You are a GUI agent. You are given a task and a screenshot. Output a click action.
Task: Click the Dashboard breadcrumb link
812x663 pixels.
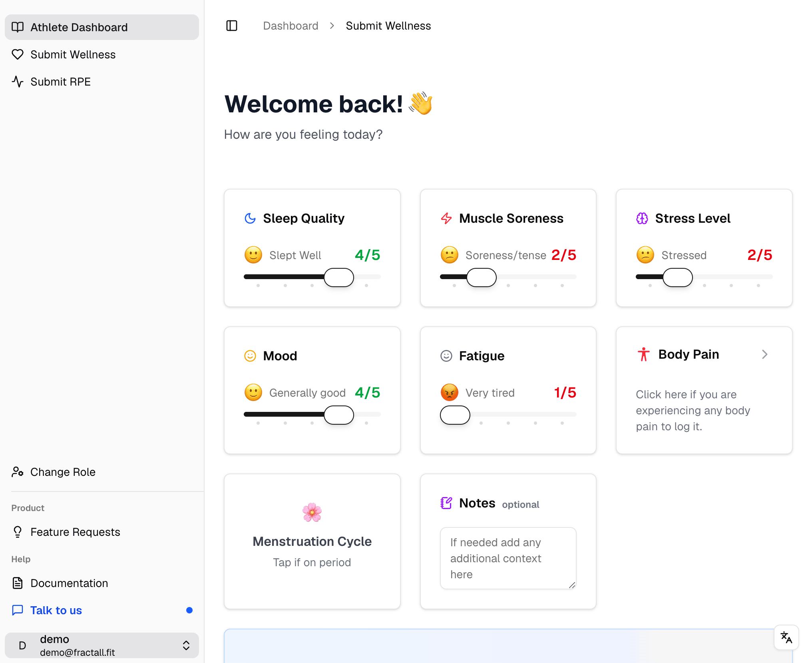point(291,26)
